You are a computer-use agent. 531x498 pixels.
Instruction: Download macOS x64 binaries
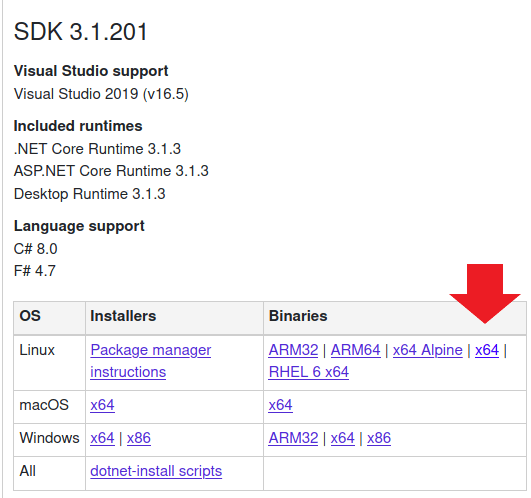point(280,405)
